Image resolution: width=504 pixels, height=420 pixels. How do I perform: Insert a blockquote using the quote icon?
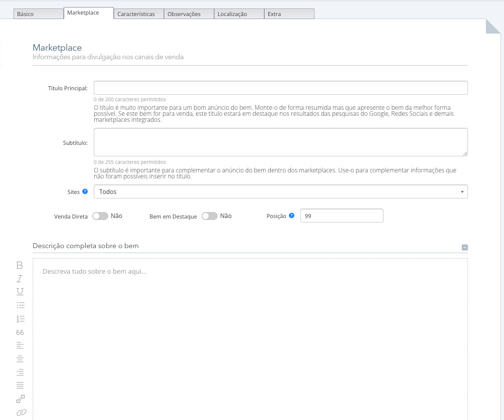[x=20, y=332]
